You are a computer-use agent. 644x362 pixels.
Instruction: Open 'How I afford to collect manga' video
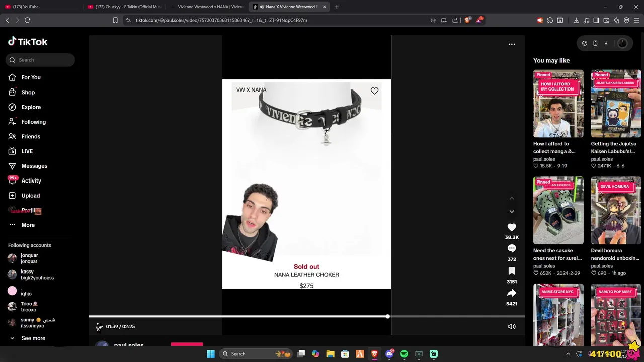click(x=558, y=104)
